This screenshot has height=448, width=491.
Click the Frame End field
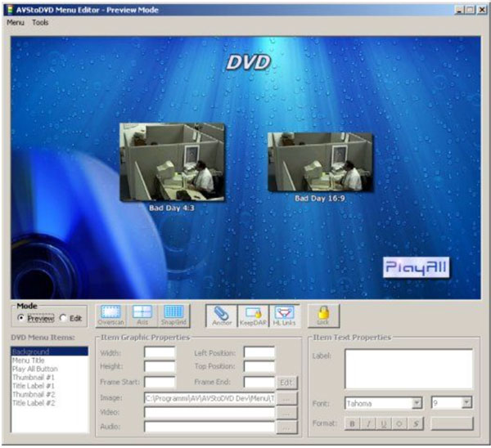259,383
